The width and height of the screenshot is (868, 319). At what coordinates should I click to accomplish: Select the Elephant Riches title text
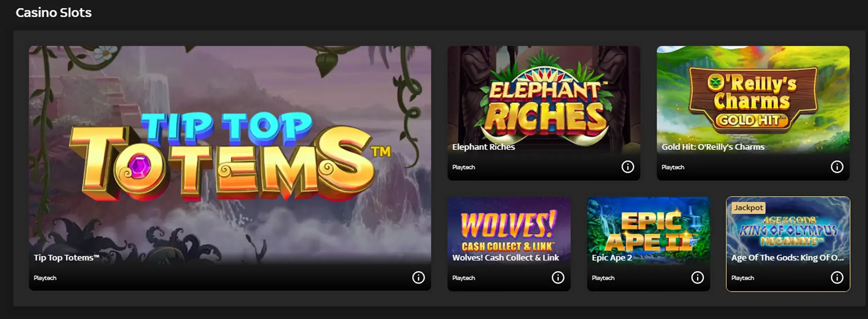point(484,147)
